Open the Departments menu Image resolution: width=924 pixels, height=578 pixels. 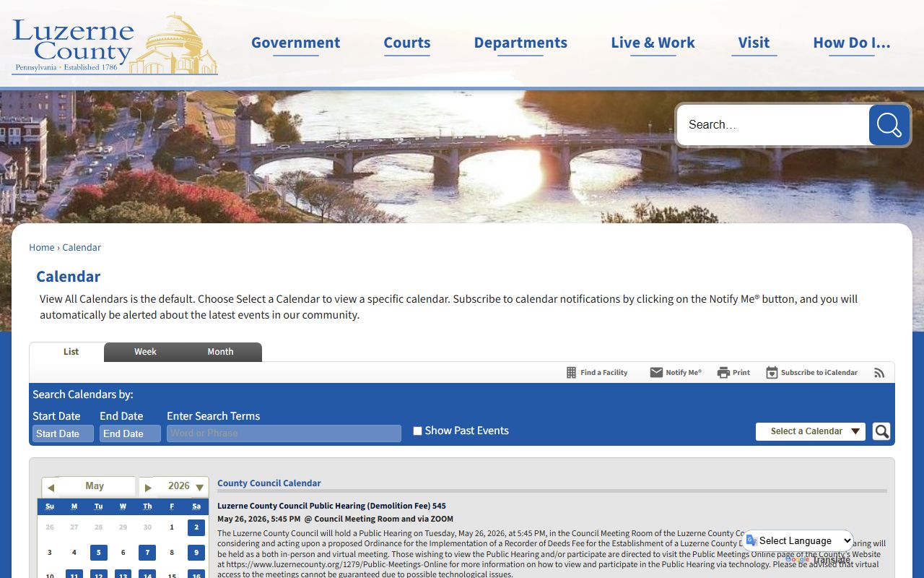pos(520,43)
